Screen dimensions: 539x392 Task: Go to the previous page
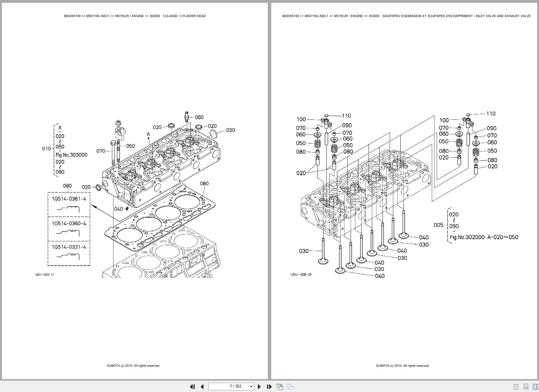coord(202,386)
